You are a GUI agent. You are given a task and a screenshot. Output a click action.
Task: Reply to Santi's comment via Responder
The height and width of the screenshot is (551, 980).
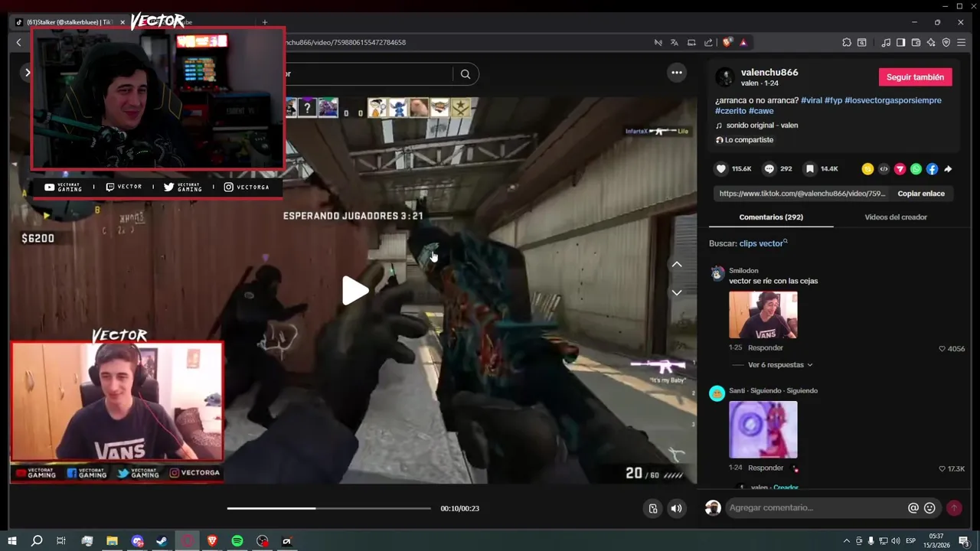click(766, 468)
